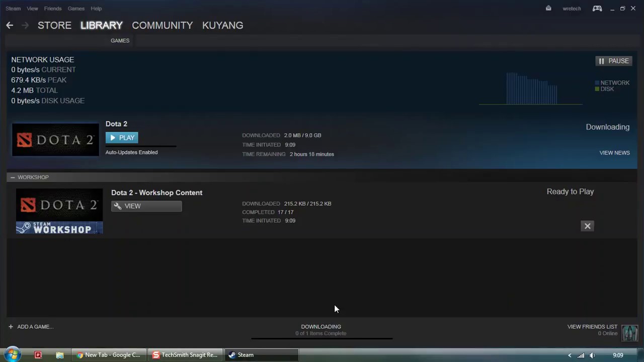644x362 pixels.
Task: Click the Dota 2 title
Action: click(x=116, y=124)
